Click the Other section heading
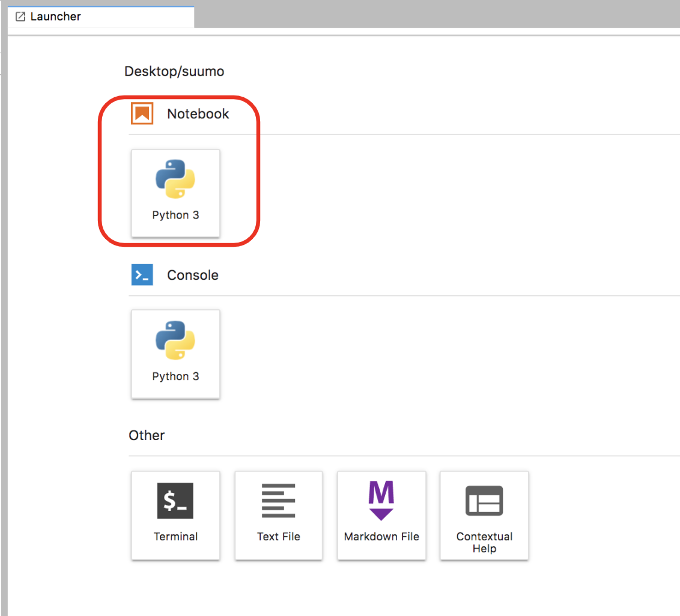This screenshot has width=680, height=616. (147, 435)
